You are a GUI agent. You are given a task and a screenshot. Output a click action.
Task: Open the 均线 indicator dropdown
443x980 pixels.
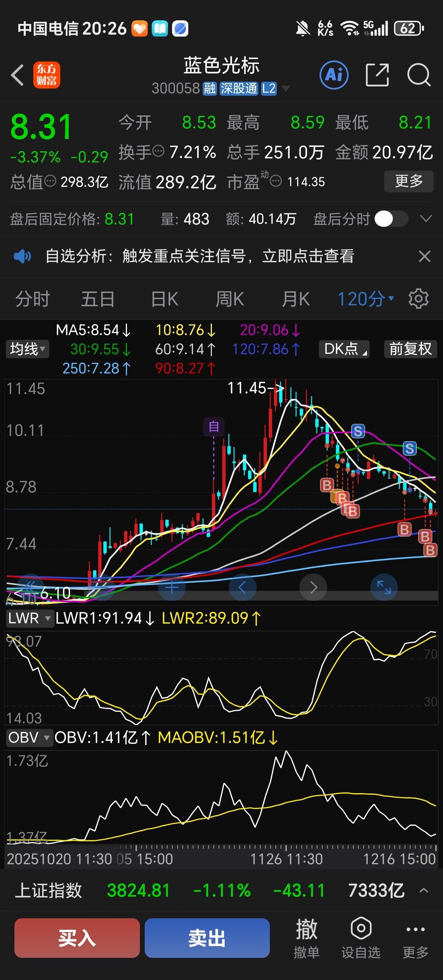coord(27,349)
